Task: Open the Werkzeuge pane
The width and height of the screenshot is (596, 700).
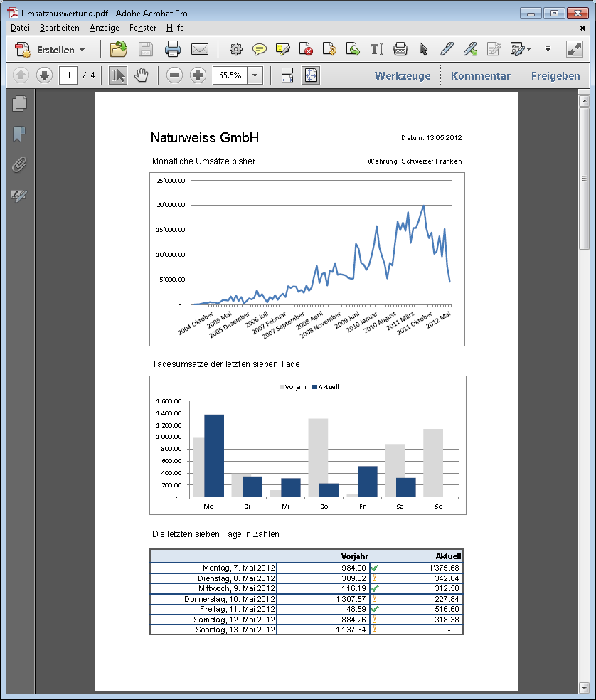Action: click(403, 75)
